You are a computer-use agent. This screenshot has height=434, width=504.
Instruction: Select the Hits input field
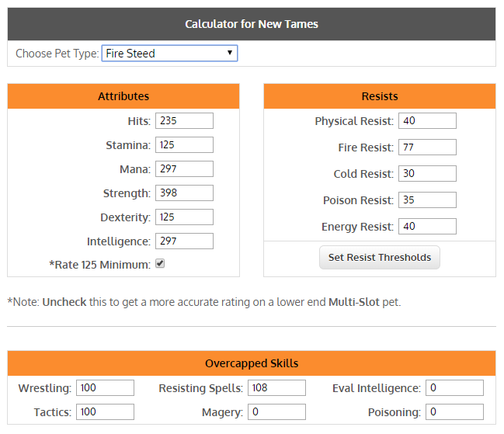click(x=184, y=121)
